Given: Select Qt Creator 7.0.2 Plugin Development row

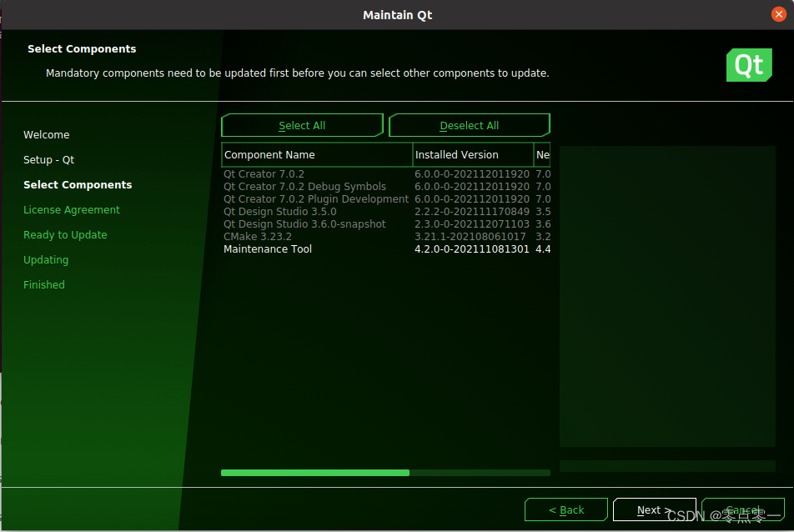Looking at the screenshot, I should click(x=386, y=199).
